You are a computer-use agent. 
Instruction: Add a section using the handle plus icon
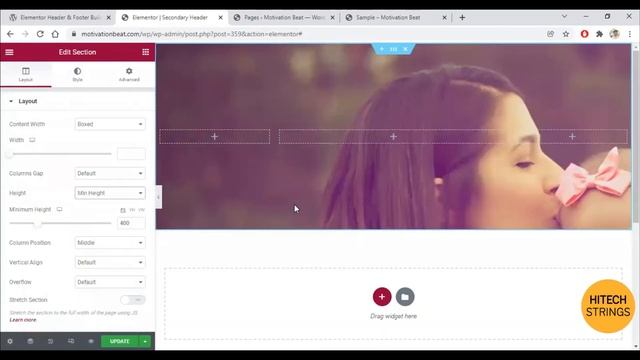click(382, 49)
